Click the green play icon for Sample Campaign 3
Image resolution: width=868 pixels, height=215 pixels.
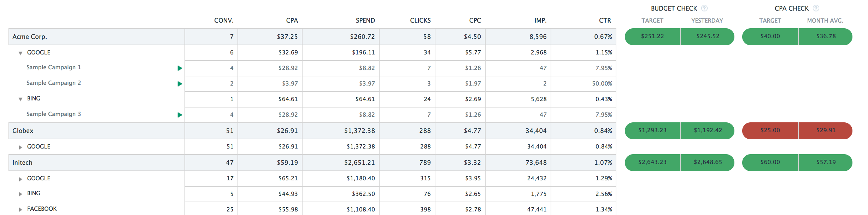(180, 115)
